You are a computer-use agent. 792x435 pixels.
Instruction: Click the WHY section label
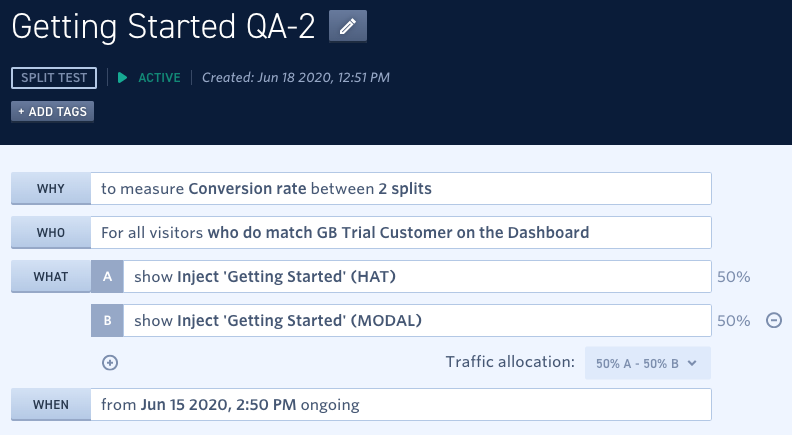51,188
